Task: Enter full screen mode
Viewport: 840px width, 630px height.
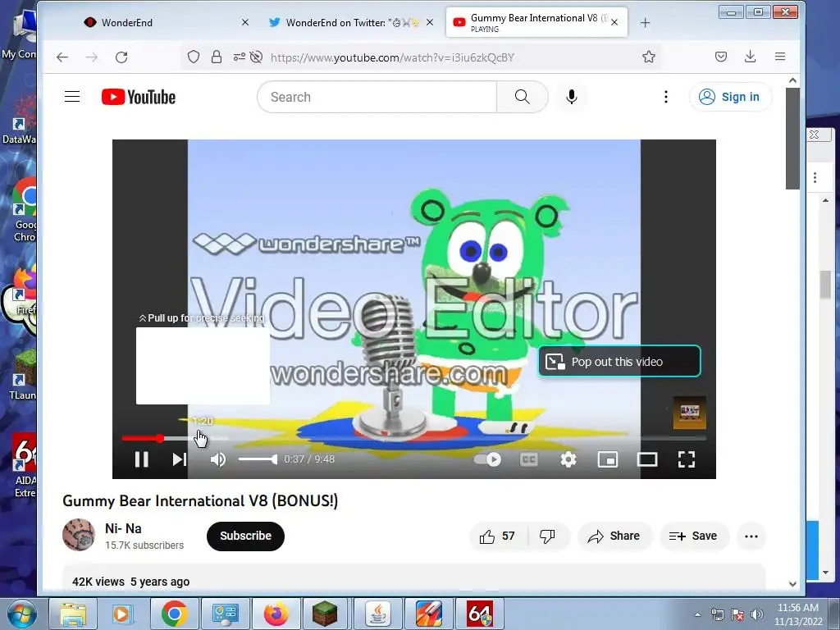Action: 687,459
